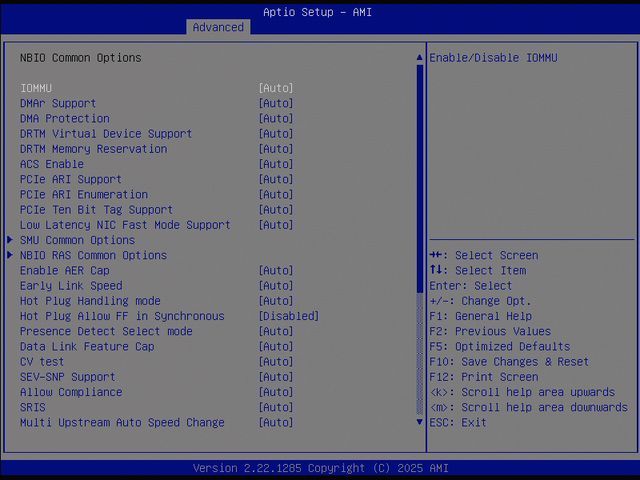Change PCIe Ten Bit Tag Support value
This screenshot has height=480, width=640.
tap(276, 209)
